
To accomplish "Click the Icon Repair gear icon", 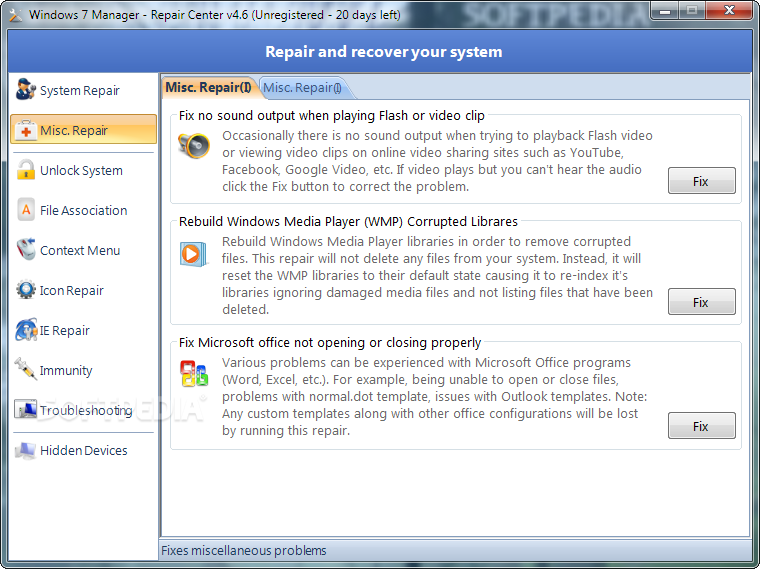I will [25, 290].
